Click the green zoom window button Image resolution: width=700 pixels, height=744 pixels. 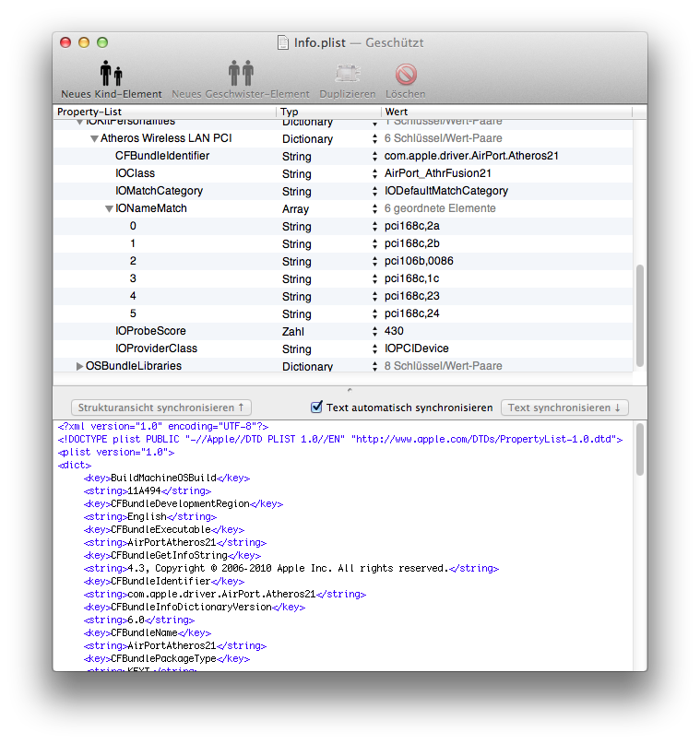click(102, 42)
